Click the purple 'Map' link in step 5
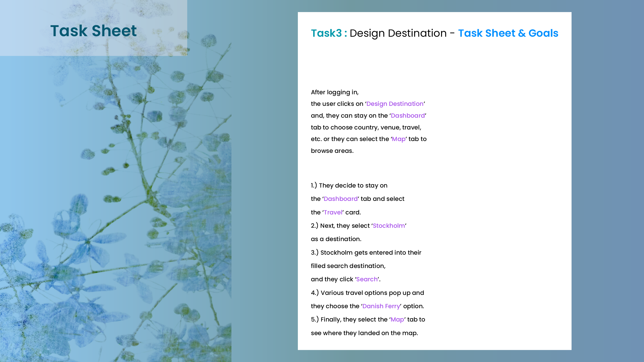 (x=397, y=320)
